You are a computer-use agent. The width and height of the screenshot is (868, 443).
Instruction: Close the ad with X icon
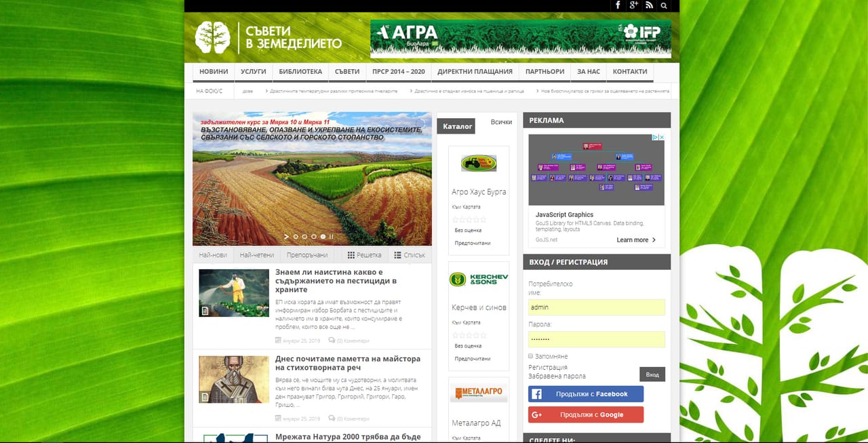coord(661,137)
